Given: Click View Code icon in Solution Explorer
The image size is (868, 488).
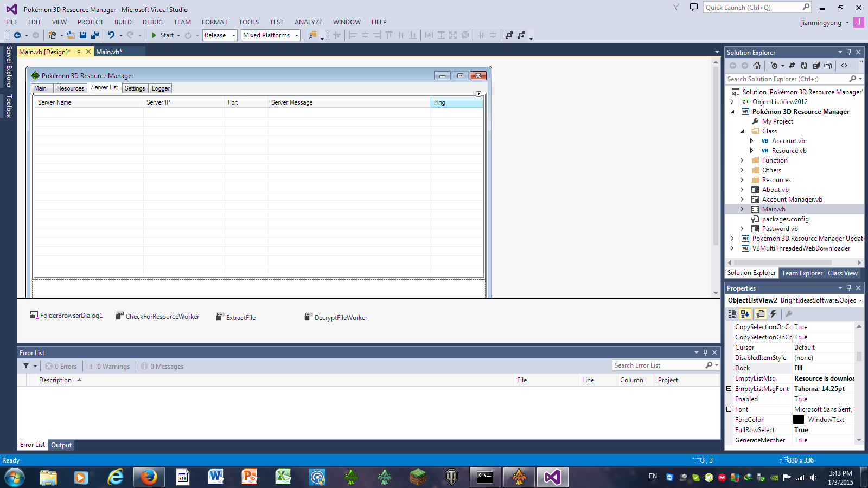Looking at the screenshot, I should tap(844, 66).
